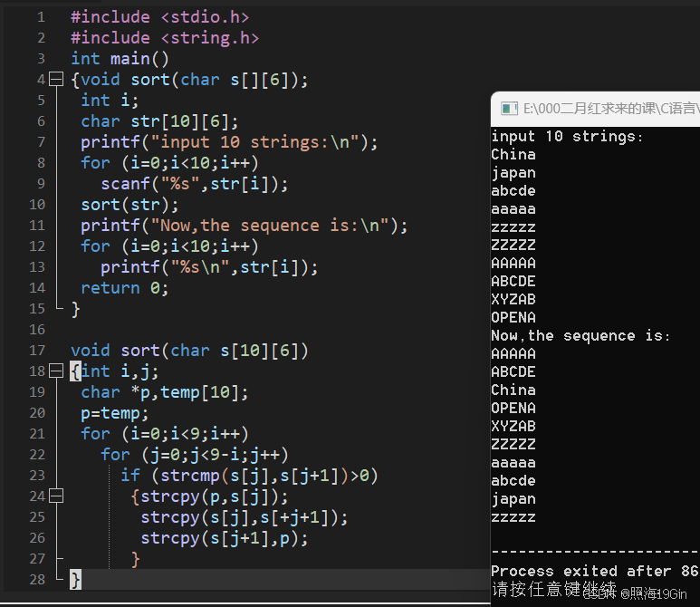700x607 pixels.
Task: Collapse the sort function fold at line 18
Action: 56,371
